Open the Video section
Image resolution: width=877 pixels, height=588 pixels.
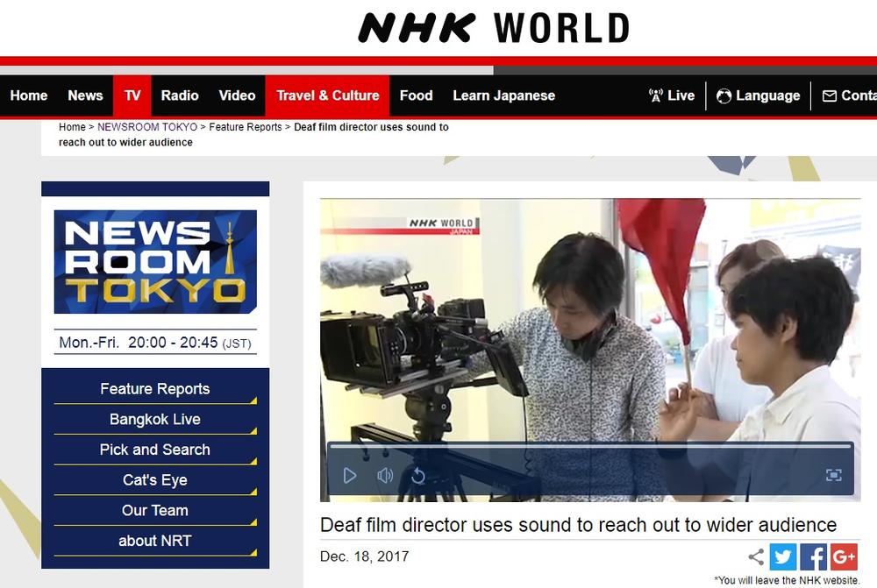click(237, 96)
